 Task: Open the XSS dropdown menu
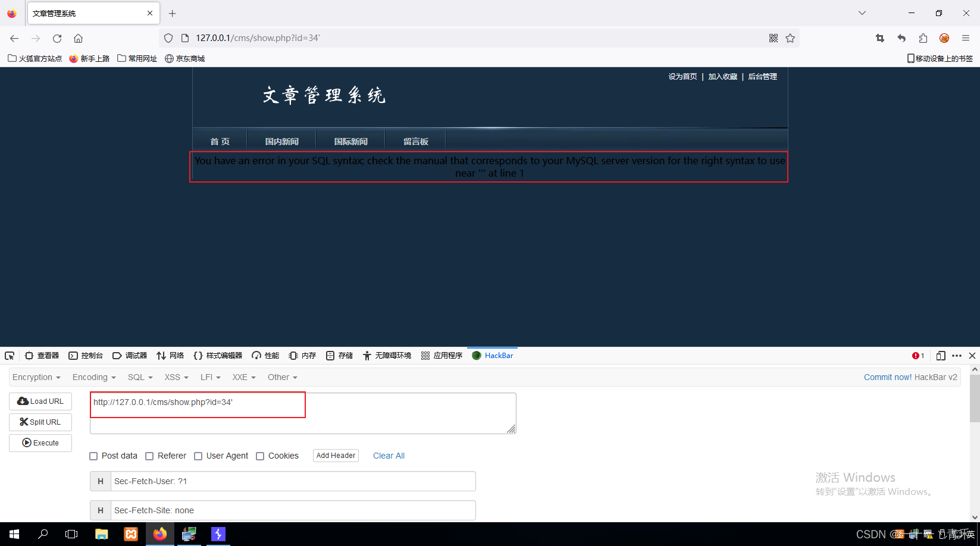coord(177,378)
